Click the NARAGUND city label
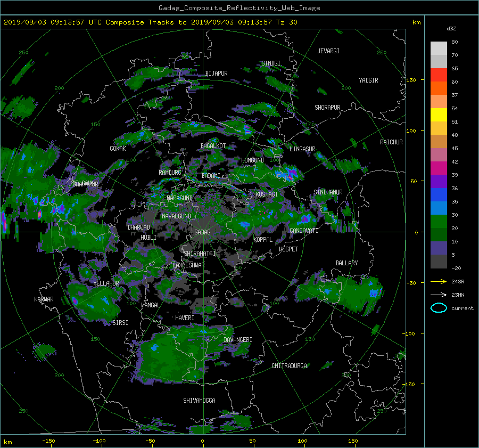The height and width of the screenshot is (448, 479). point(180,198)
